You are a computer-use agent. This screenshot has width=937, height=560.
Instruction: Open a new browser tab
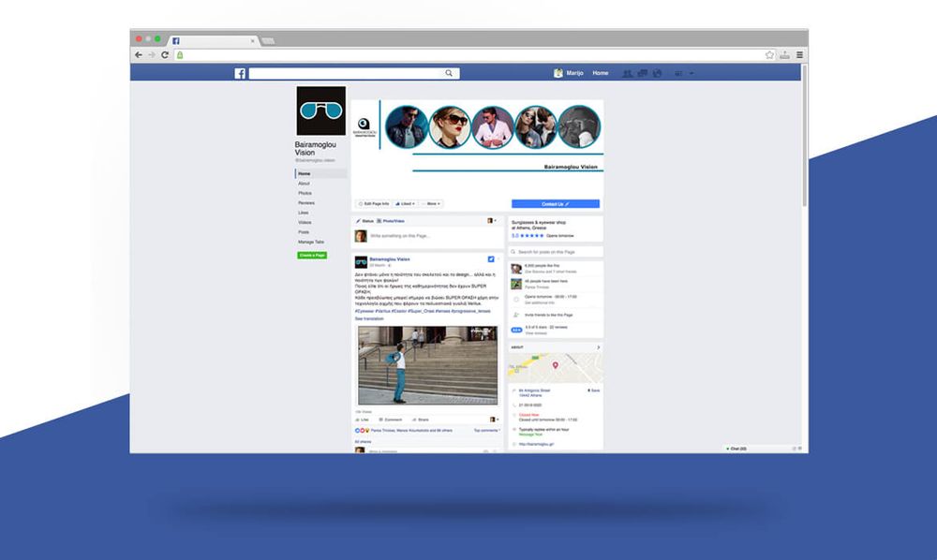click(x=268, y=40)
